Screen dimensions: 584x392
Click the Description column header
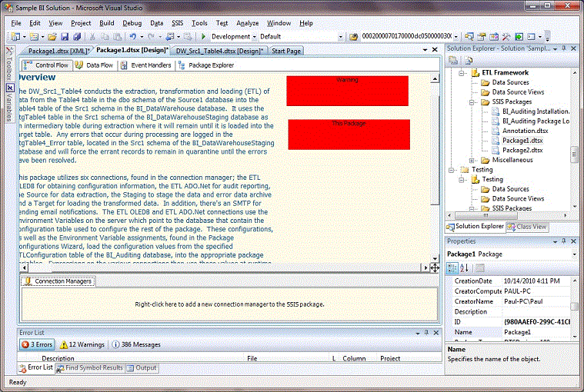coord(58,358)
